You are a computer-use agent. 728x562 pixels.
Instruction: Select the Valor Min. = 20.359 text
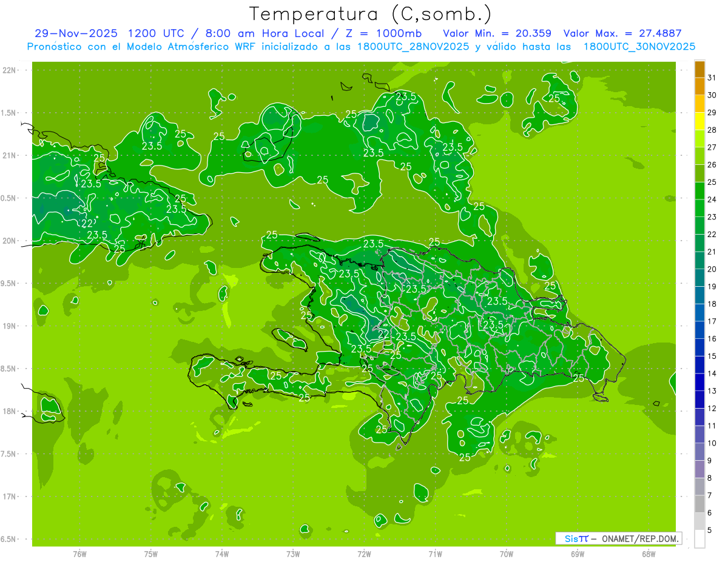point(497,33)
